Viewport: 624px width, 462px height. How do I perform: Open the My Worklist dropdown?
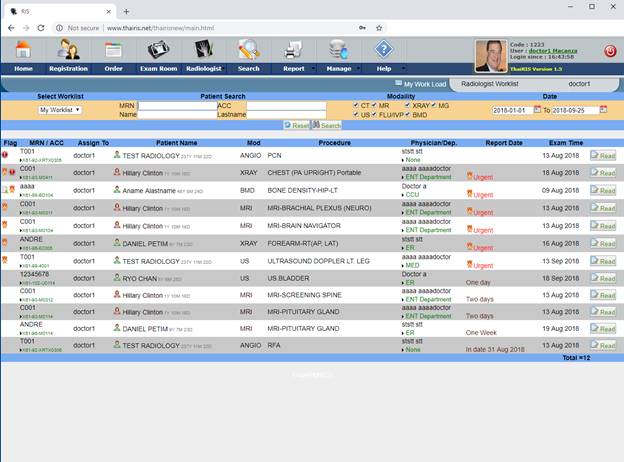point(60,110)
